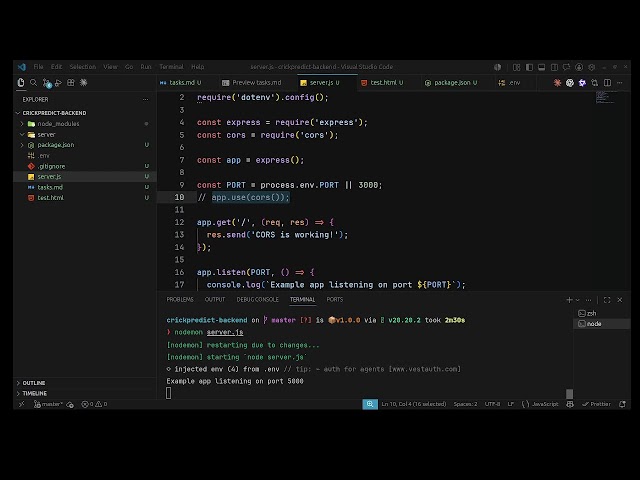Click the JavaScript language mode button
The height and width of the screenshot is (480, 640).
(x=540, y=404)
